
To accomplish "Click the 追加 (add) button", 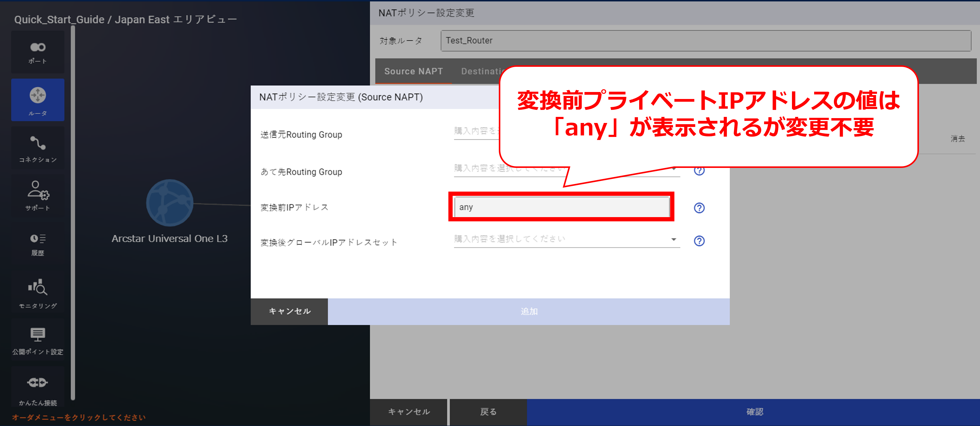I will 528,311.
